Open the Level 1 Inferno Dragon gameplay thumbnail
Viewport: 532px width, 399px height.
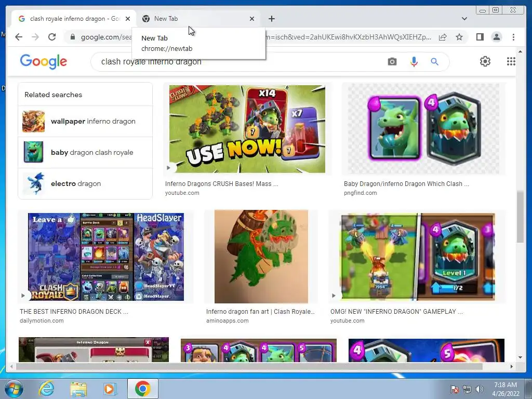pos(418,257)
